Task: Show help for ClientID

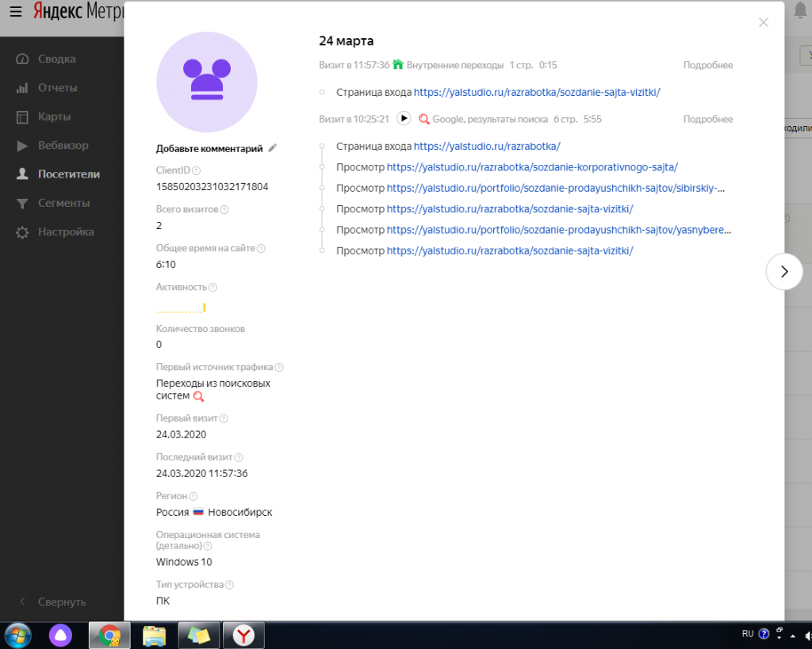Action: (197, 171)
